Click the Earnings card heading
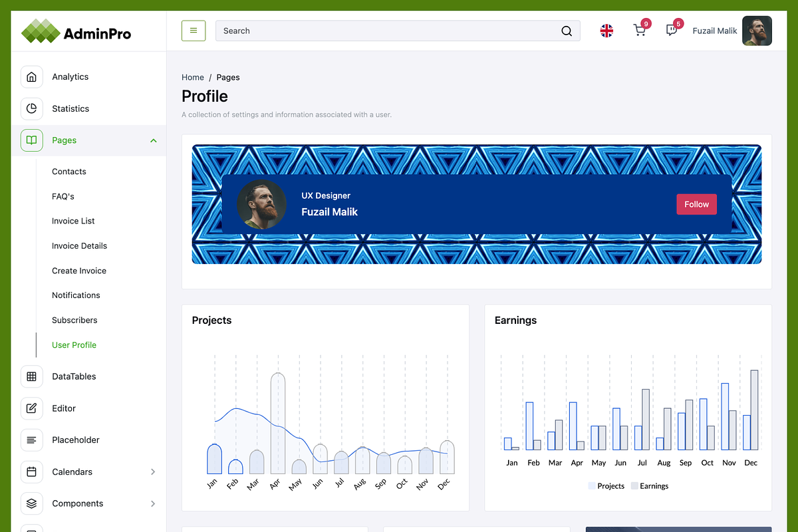Image resolution: width=798 pixels, height=532 pixels. 515,320
